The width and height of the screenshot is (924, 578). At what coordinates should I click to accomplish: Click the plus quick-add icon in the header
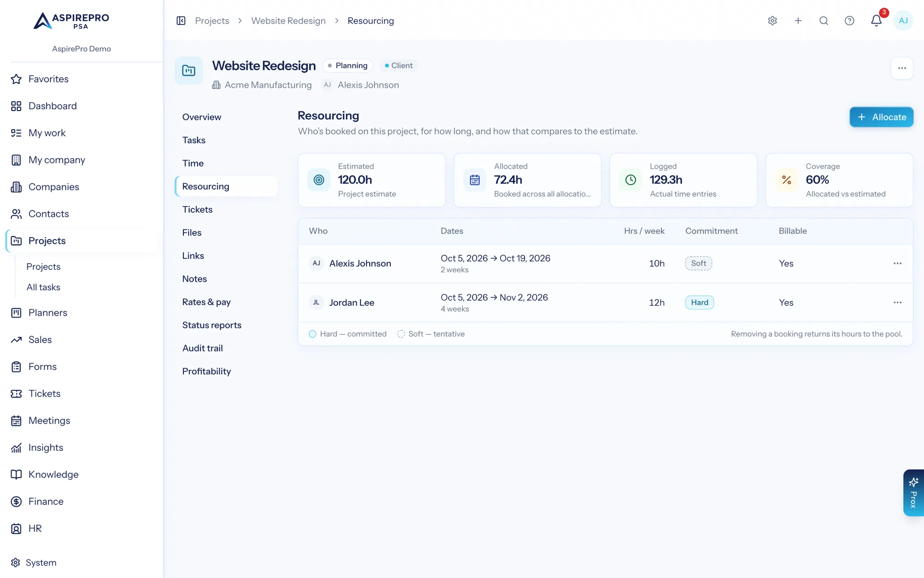click(798, 21)
